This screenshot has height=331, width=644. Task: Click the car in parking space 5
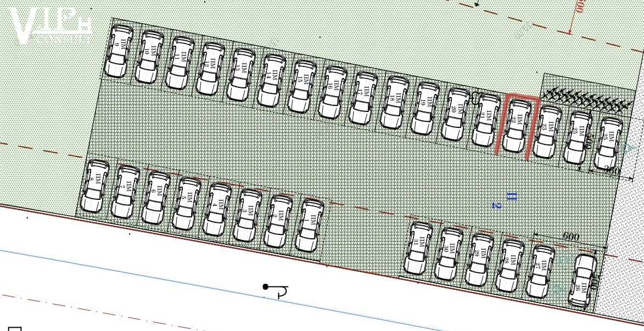point(187,203)
